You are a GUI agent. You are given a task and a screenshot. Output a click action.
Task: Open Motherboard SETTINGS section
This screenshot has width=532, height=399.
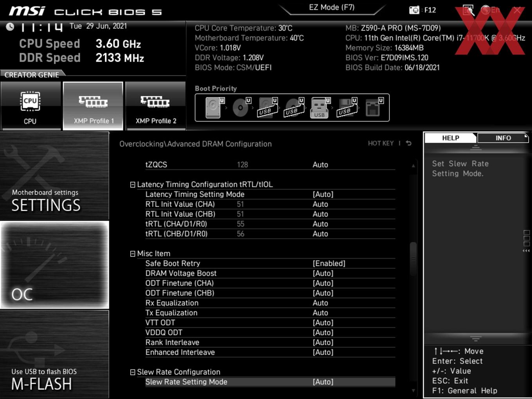coord(54,176)
